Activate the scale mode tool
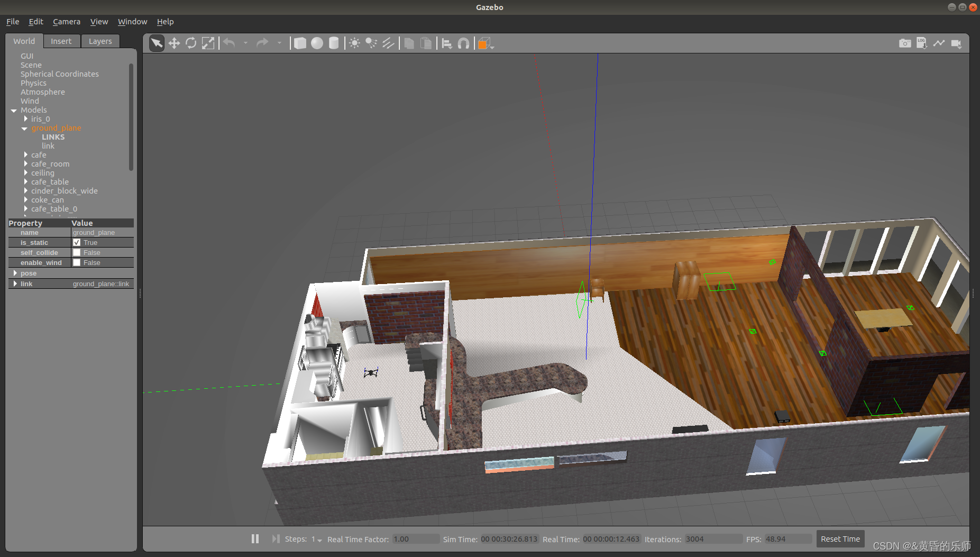The image size is (980, 557). (208, 43)
